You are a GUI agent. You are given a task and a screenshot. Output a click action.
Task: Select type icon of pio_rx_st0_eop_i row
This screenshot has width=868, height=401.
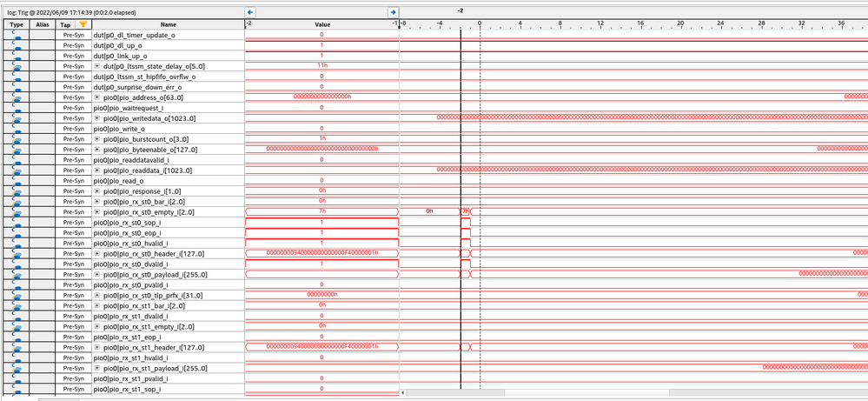click(x=17, y=232)
